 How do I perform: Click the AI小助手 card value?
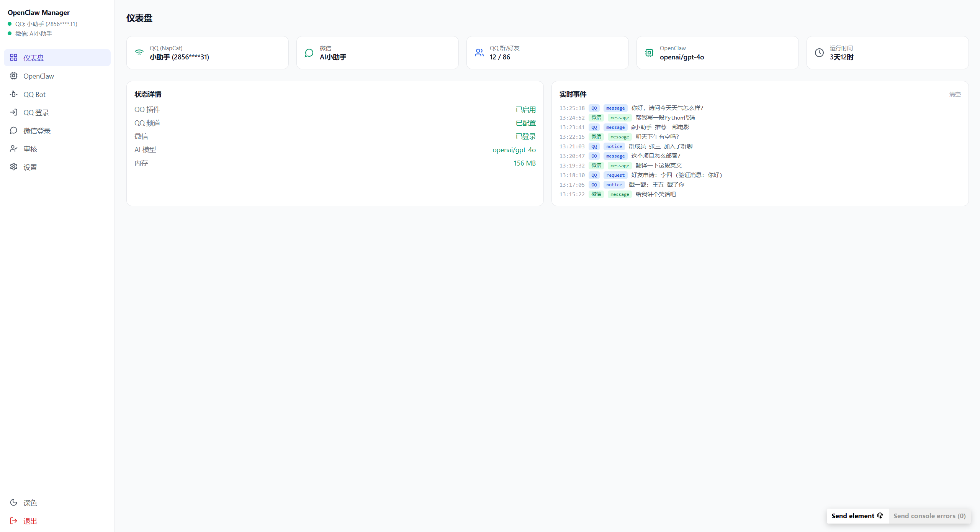[x=333, y=57]
